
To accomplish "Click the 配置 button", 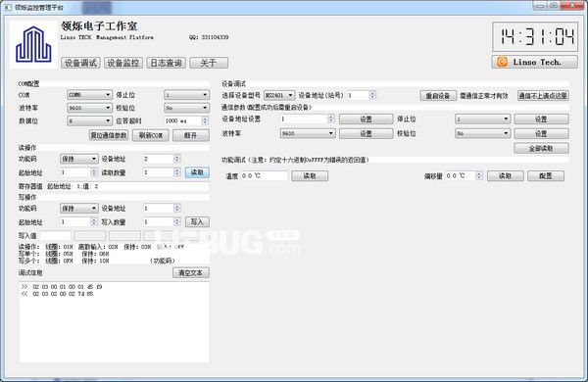I will click(546, 175).
